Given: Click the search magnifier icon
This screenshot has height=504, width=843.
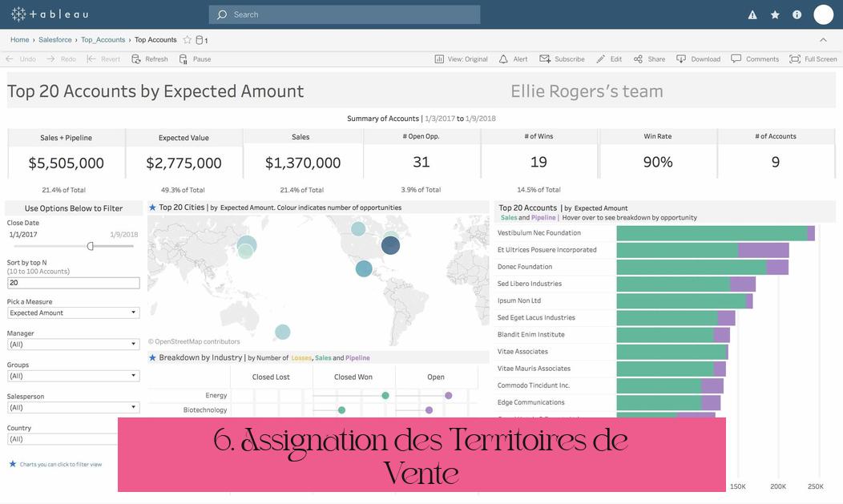Looking at the screenshot, I should 221,14.
